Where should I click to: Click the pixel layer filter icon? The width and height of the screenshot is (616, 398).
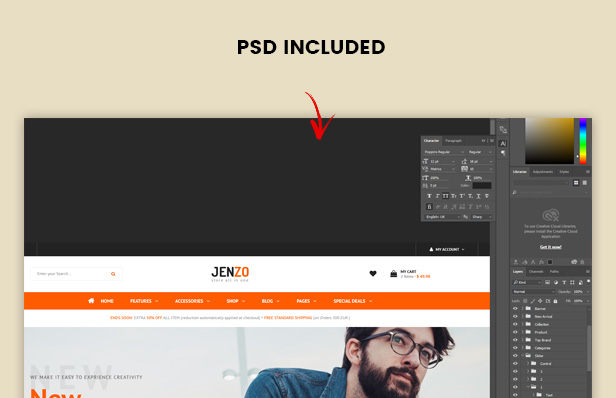pyautogui.click(x=547, y=282)
